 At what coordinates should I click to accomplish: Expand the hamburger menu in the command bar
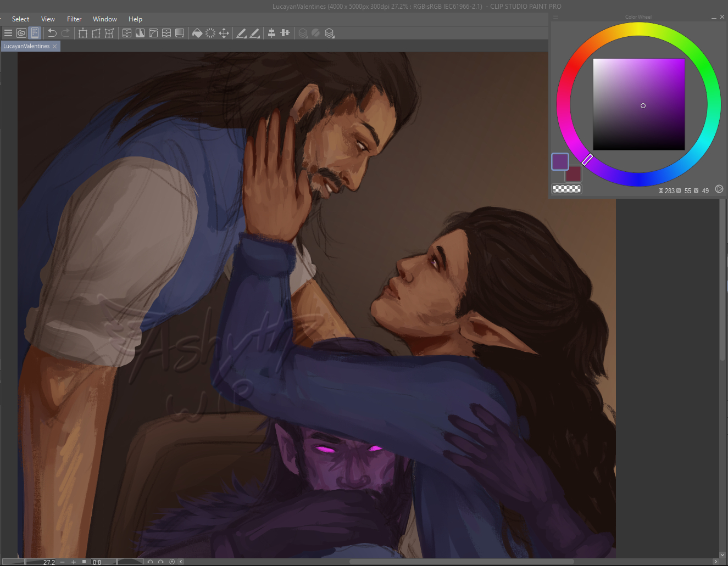click(8, 33)
